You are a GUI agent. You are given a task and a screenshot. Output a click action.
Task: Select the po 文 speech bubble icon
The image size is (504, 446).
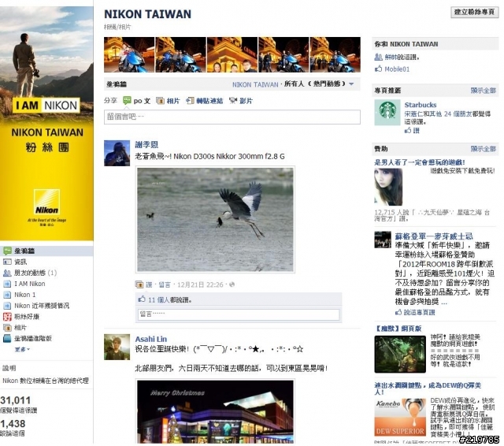pyautogui.click(x=127, y=101)
